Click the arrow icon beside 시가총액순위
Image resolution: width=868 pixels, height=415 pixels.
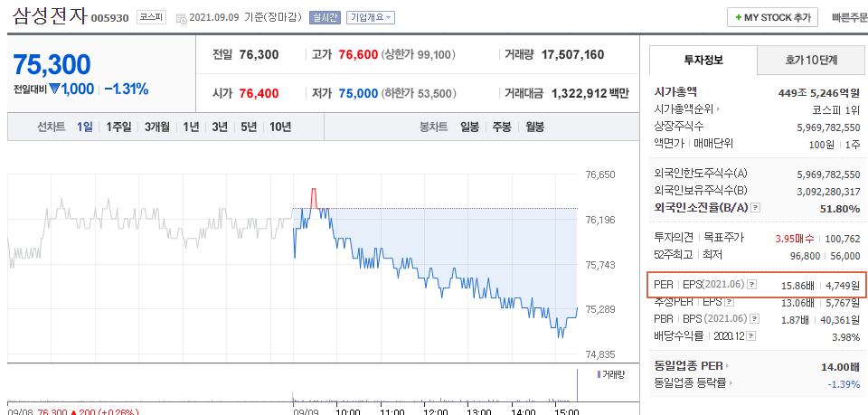tap(719, 109)
